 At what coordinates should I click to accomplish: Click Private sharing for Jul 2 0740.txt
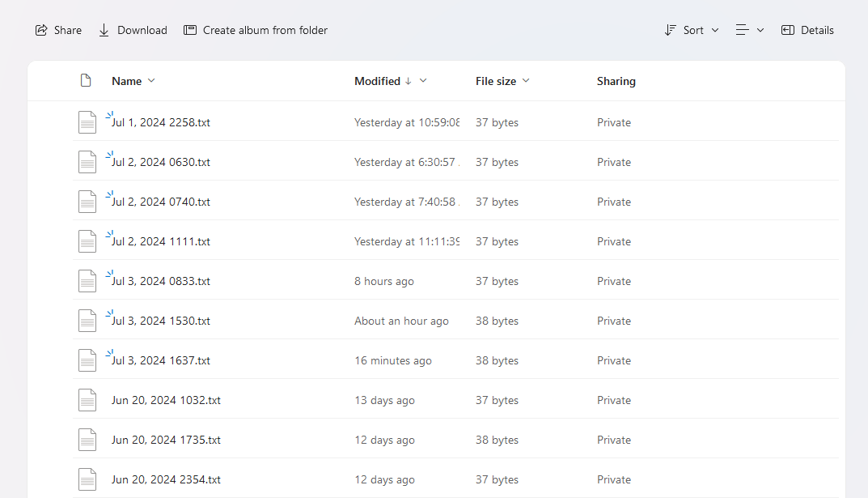coord(614,202)
